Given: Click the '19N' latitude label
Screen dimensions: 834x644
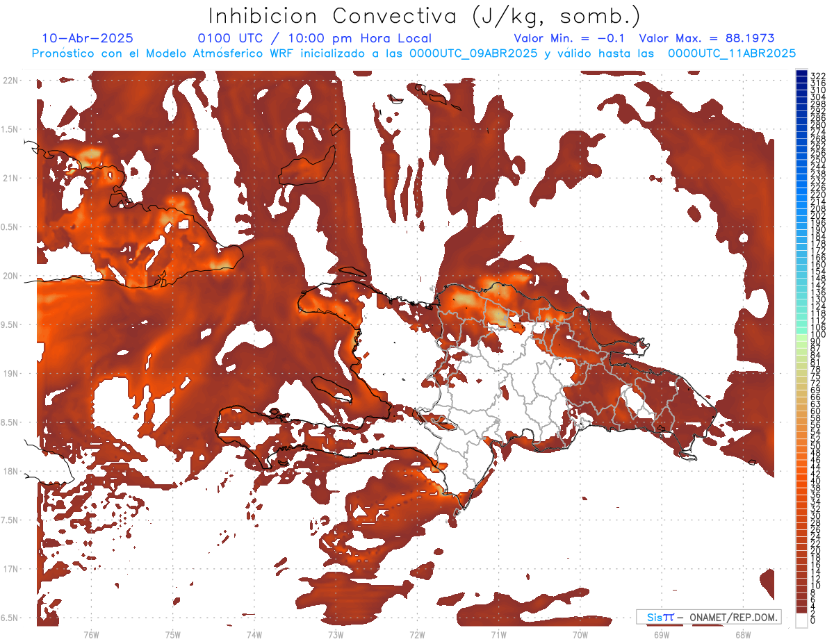Looking at the screenshot, I should (10, 373).
